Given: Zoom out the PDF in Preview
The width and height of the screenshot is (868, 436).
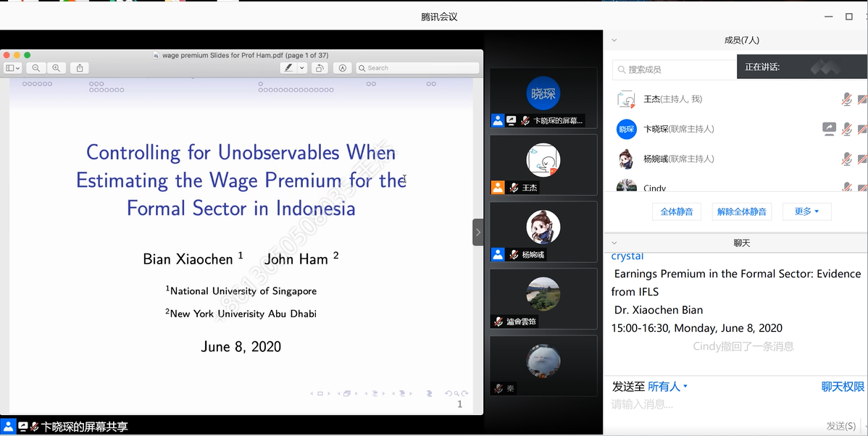Looking at the screenshot, I should [x=36, y=68].
